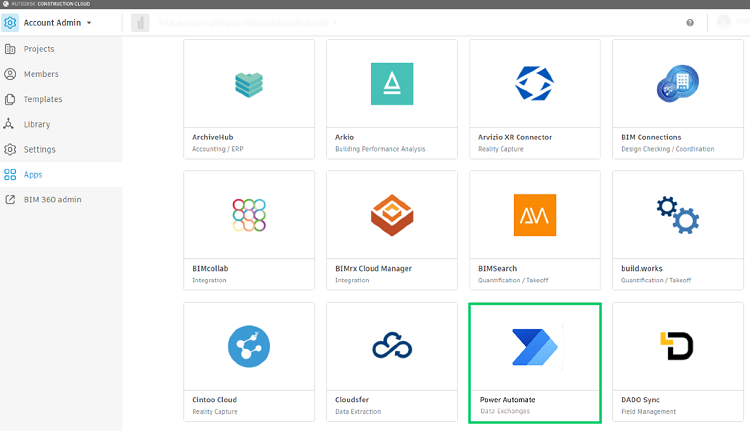The image size is (750, 431).
Task: Click Design Checking / Coordination category text
Action: [x=667, y=149]
